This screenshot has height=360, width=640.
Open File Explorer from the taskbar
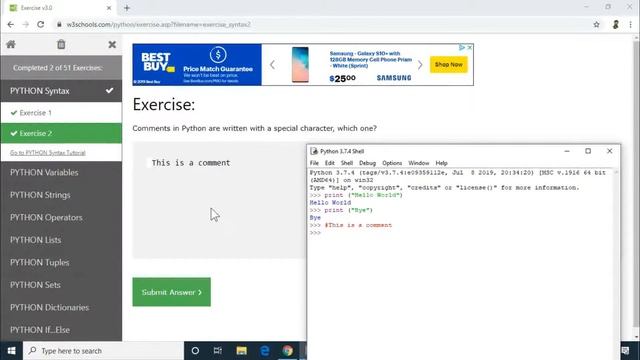point(241,351)
